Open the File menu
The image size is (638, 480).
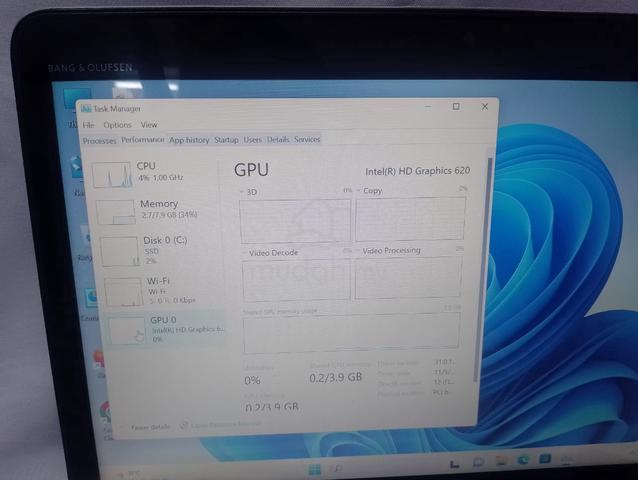(88, 125)
